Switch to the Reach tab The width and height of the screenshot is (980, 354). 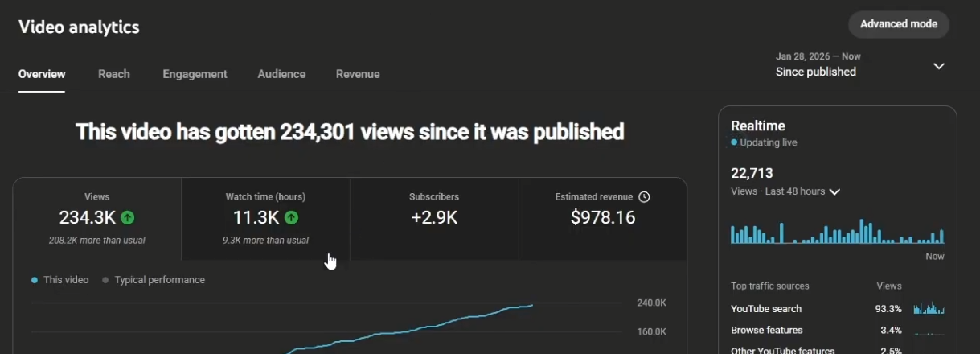pyautogui.click(x=114, y=74)
